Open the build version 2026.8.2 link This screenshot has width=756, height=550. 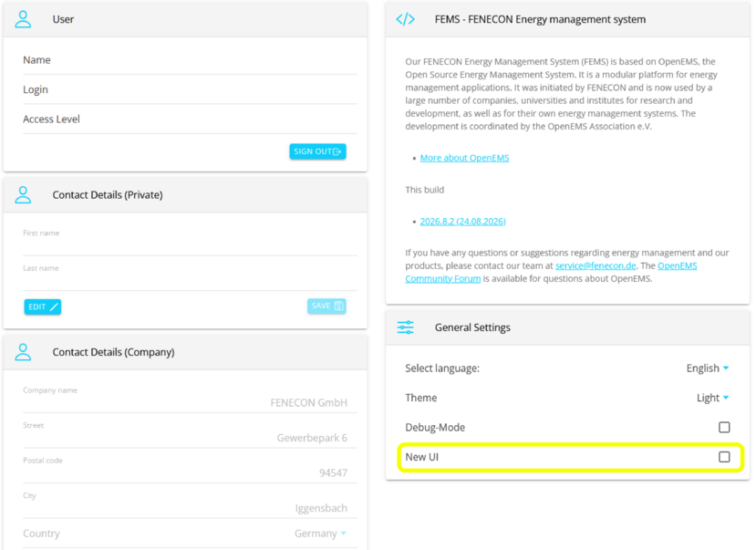pos(463,222)
